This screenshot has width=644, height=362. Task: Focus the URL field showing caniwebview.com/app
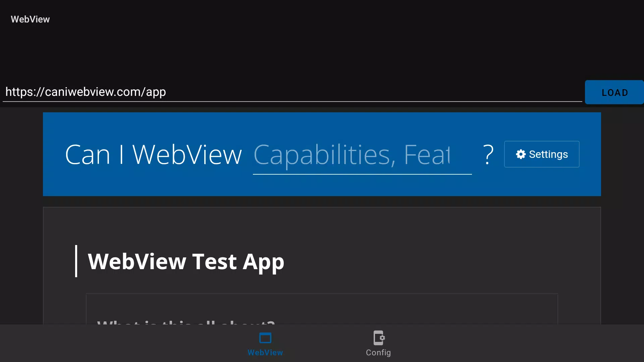(292, 92)
